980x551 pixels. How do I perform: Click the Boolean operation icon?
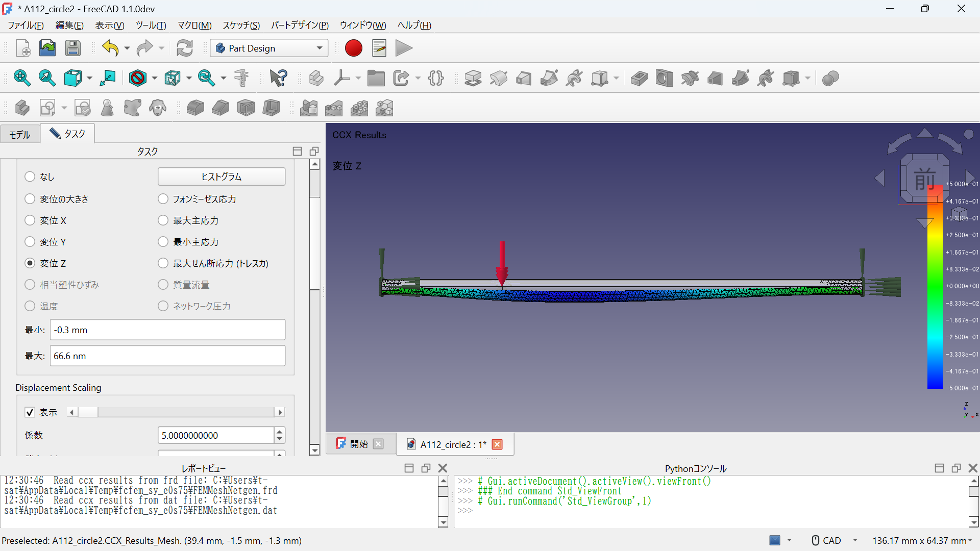click(x=830, y=78)
